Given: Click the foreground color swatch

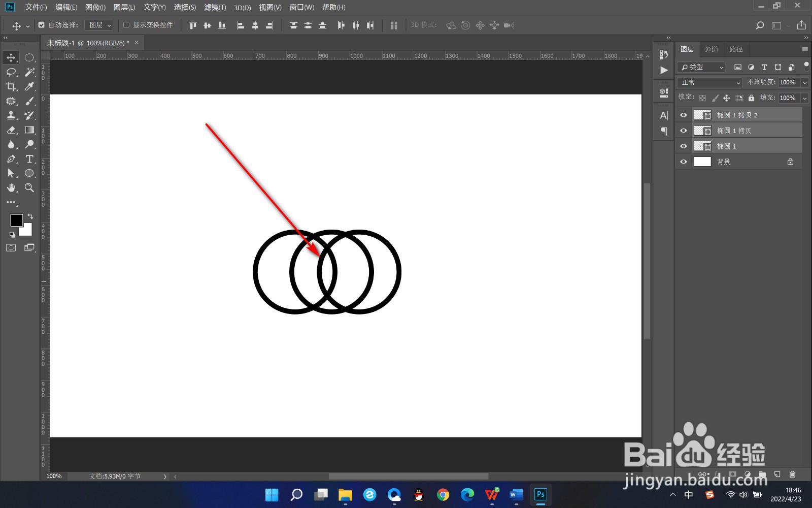Looking at the screenshot, I should coord(17,220).
